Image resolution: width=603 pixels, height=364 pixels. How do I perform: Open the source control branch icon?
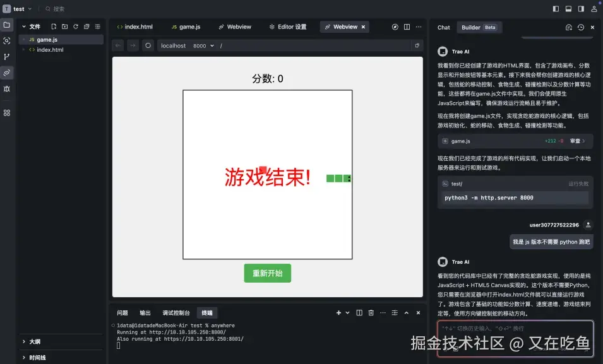tap(6, 57)
